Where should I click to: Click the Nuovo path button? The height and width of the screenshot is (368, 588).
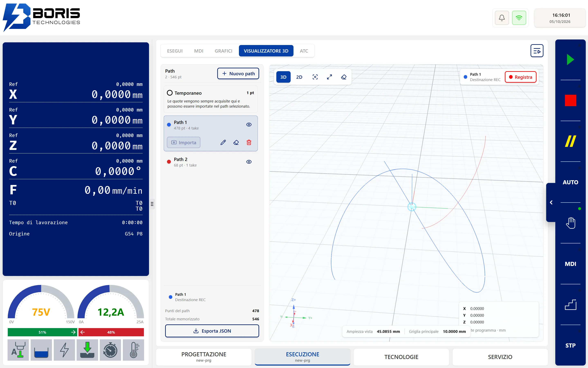238,73
